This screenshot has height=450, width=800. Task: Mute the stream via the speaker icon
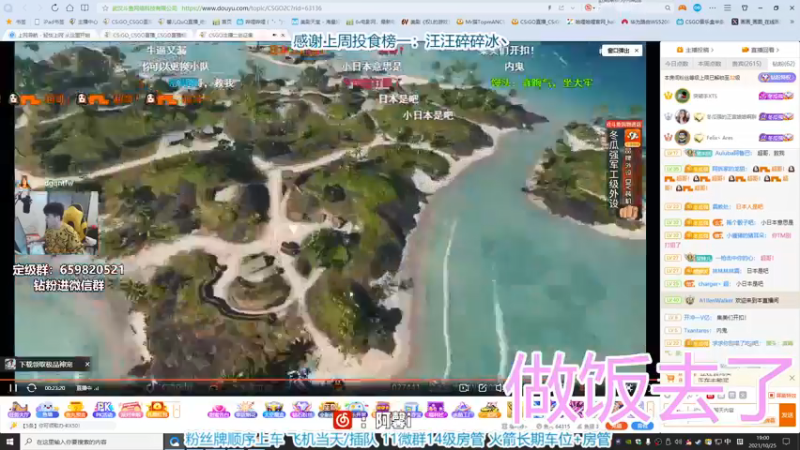[499, 388]
